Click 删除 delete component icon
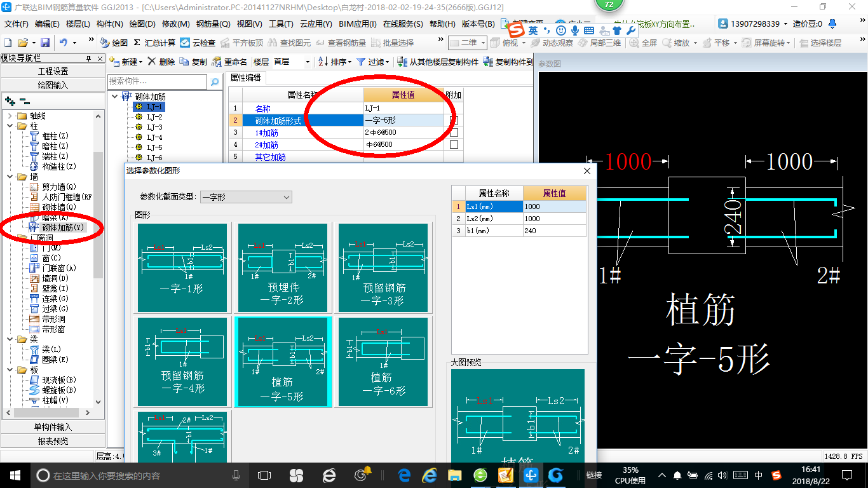Image resolution: width=868 pixels, height=488 pixels. click(161, 62)
